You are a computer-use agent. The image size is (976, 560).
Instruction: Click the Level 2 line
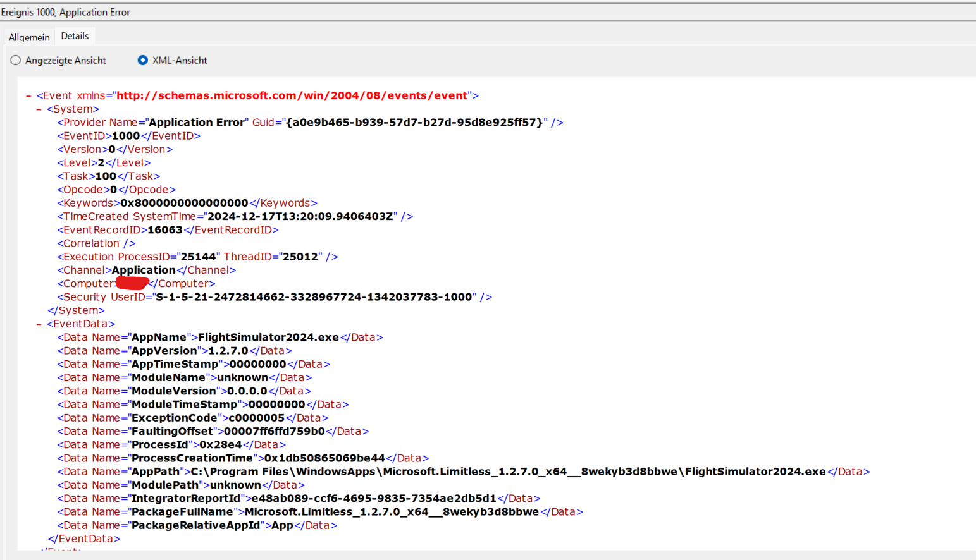tap(104, 162)
